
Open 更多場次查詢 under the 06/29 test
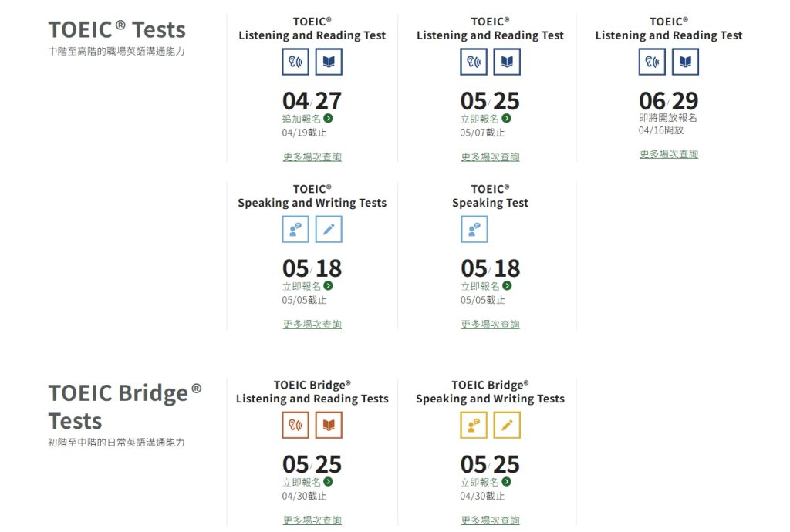click(668, 154)
